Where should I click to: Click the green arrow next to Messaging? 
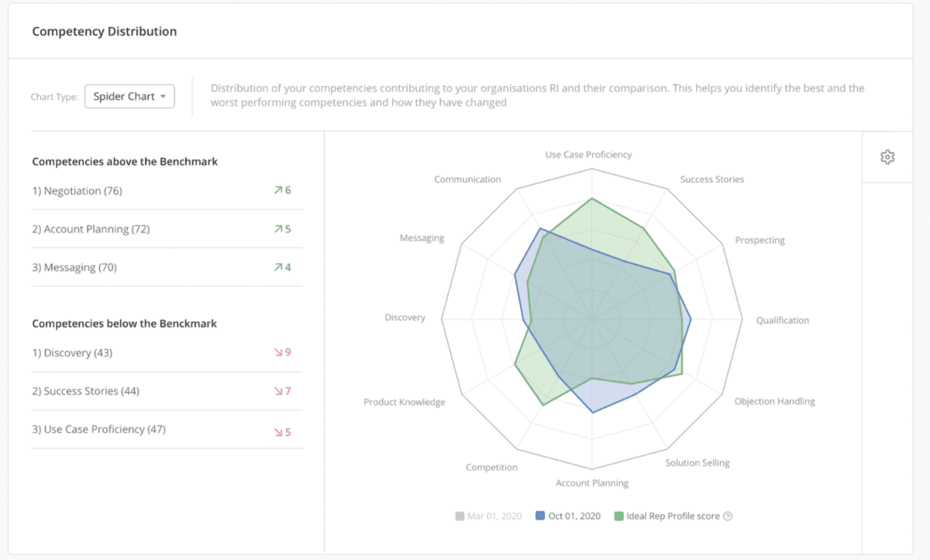click(281, 266)
